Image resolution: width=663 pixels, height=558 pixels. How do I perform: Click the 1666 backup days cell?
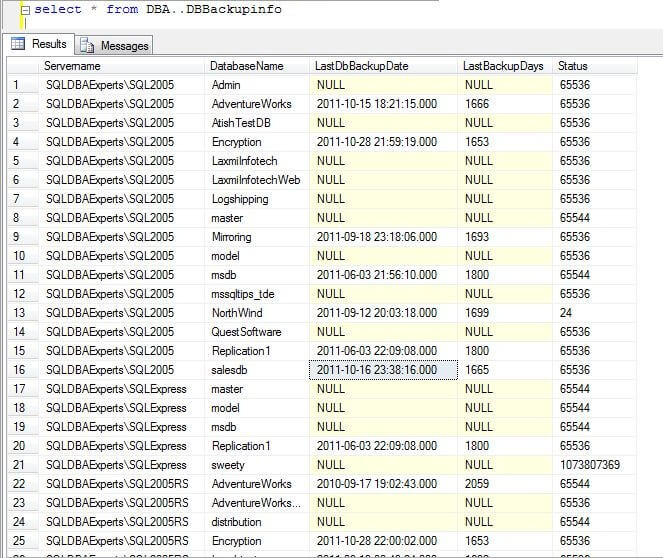505,104
